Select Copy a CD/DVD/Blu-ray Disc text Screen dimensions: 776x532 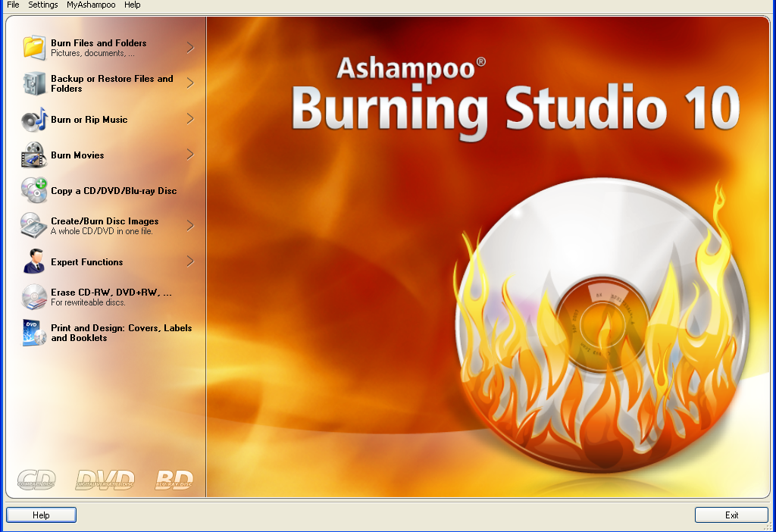(114, 191)
